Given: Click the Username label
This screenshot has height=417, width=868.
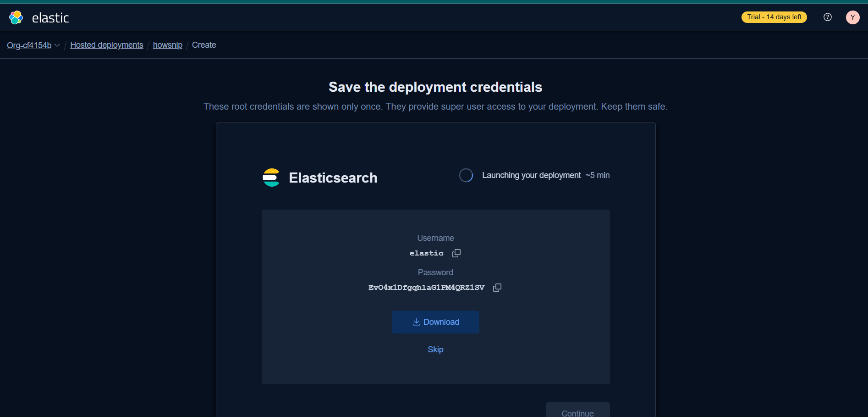Looking at the screenshot, I should [435, 238].
